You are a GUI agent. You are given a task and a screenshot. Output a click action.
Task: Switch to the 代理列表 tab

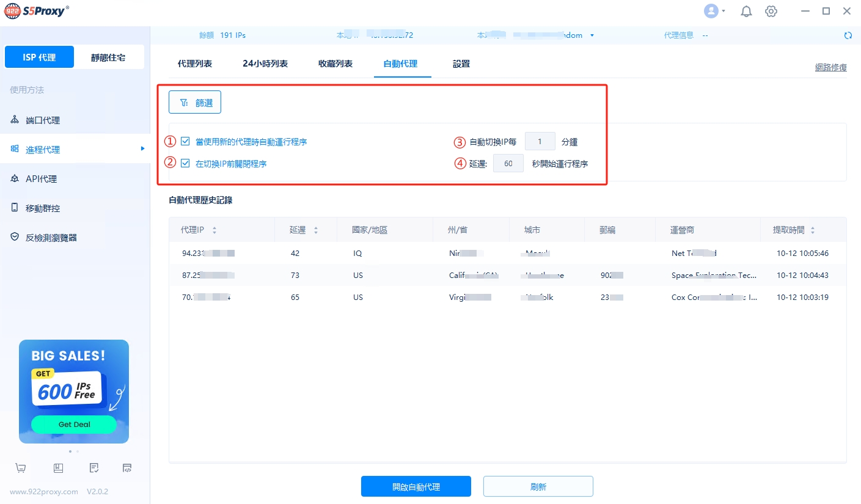(194, 64)
